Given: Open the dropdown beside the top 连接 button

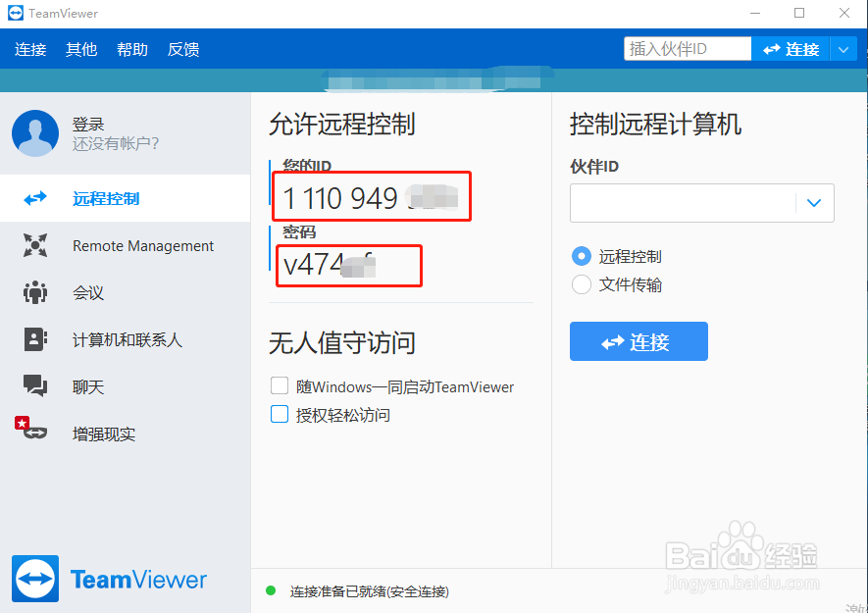Looking at the screenshot, I should pos(843,49).
